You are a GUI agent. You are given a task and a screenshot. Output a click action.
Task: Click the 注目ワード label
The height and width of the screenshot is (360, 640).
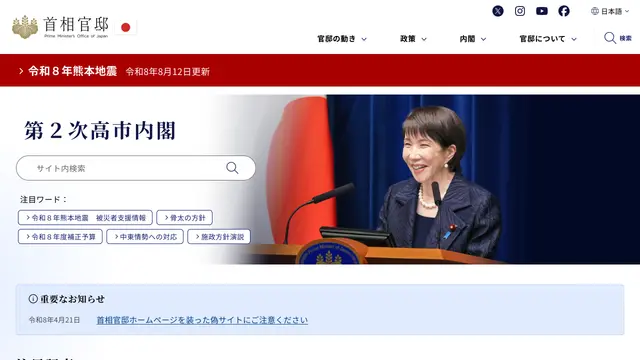[x=43, y=200]
